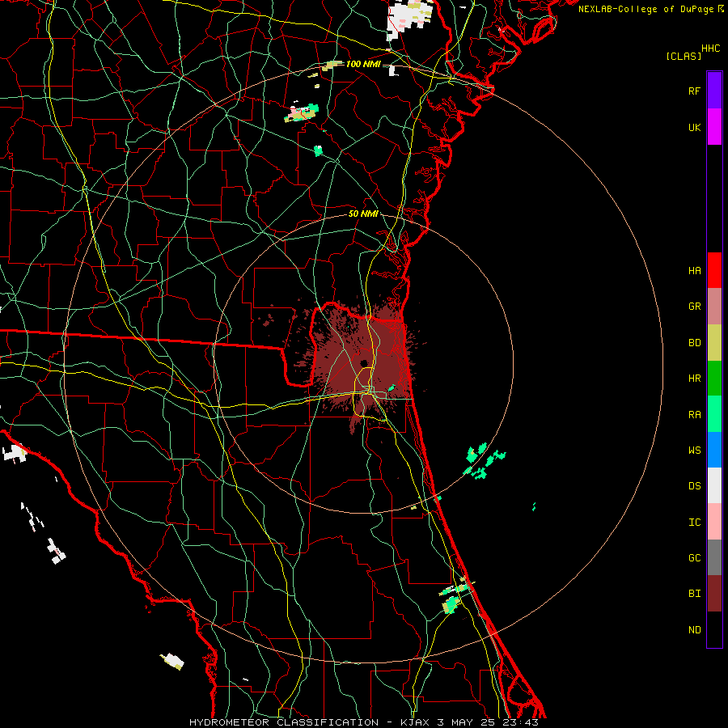The image size is (728, 728).
Task: Click the BI legend label
Action: 694,594
